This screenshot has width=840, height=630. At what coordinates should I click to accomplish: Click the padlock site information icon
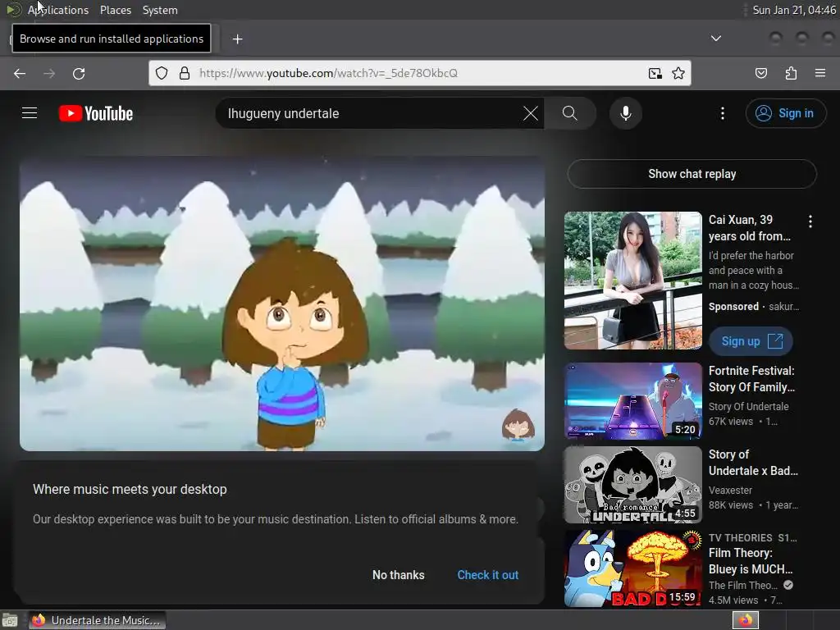pyautogui.click(x=185, y=73)
